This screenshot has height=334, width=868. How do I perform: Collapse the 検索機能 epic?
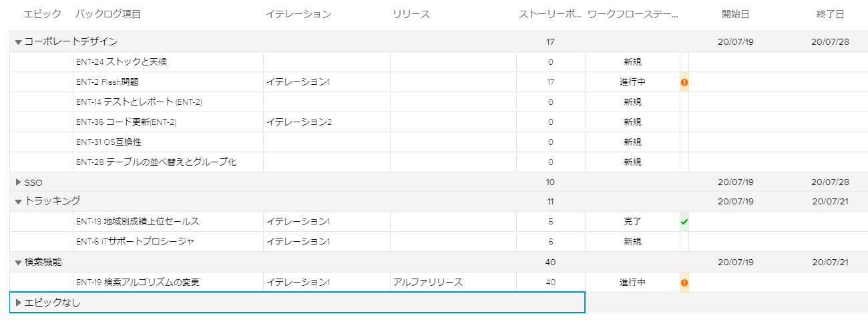click(x=18, y=263)
